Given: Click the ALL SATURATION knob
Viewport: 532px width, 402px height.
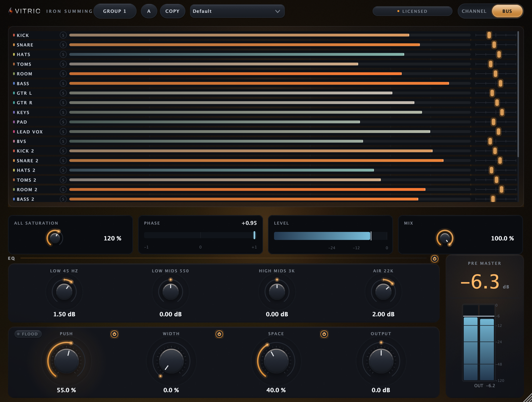Looking at the screenshot, I should (54, 238).
